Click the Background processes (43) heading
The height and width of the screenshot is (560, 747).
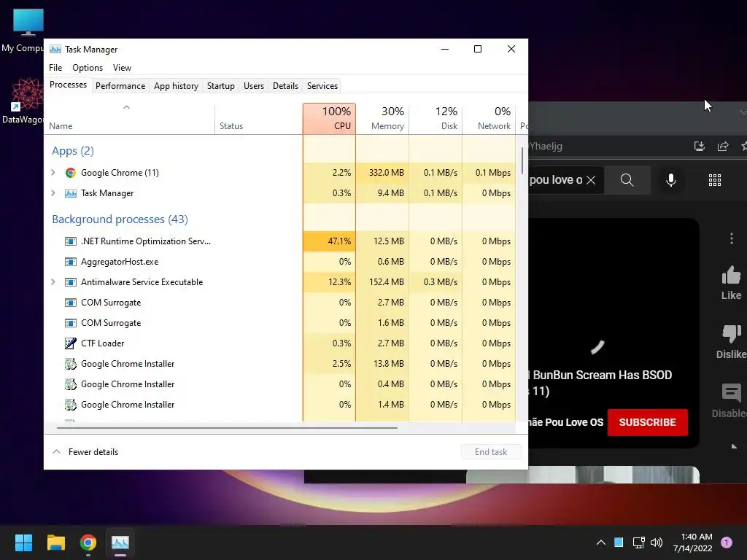[120, 219]
